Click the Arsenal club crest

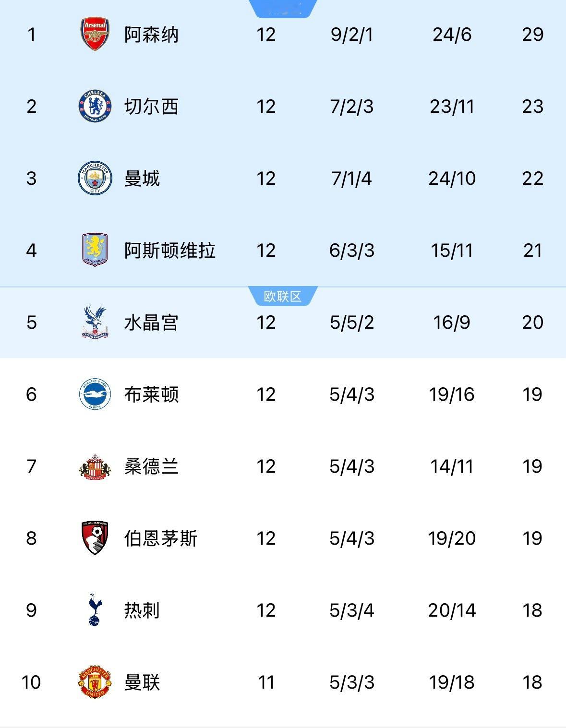[95, 35]
